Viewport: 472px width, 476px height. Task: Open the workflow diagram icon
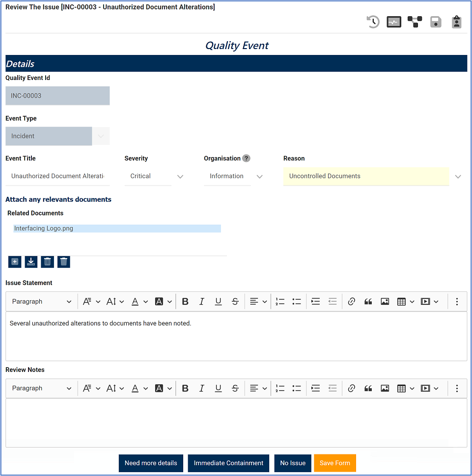pyautogui.click(x=415, y=22)
